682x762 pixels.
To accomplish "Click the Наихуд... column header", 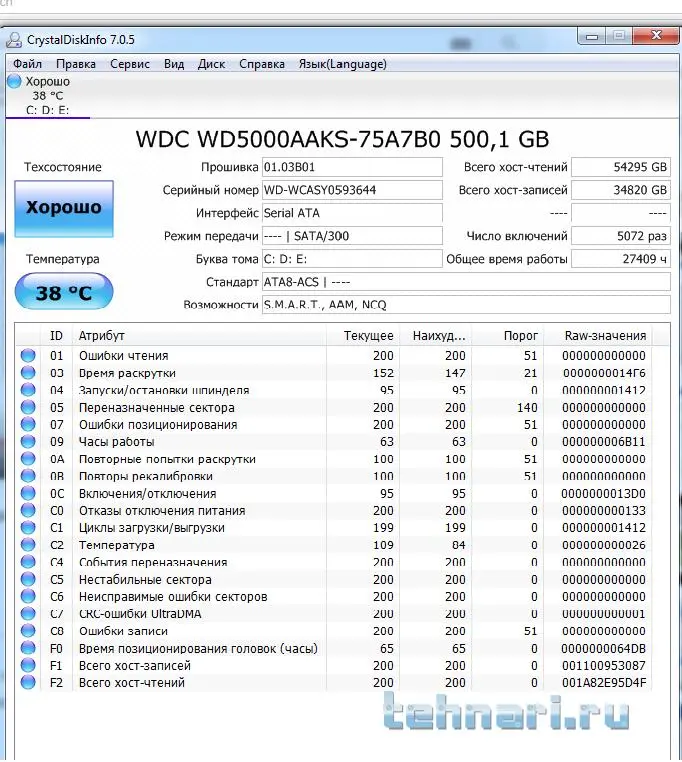I will [435, 335].
